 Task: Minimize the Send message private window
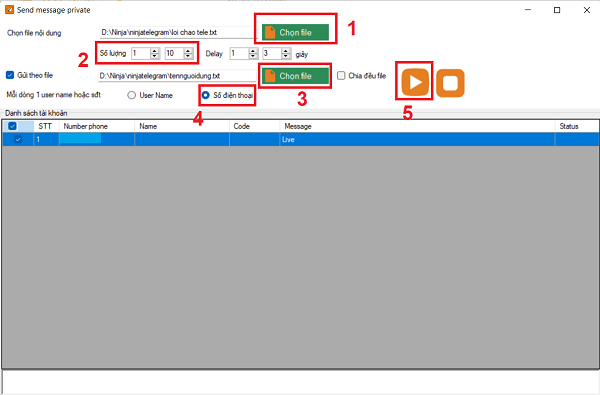[528, 10]
